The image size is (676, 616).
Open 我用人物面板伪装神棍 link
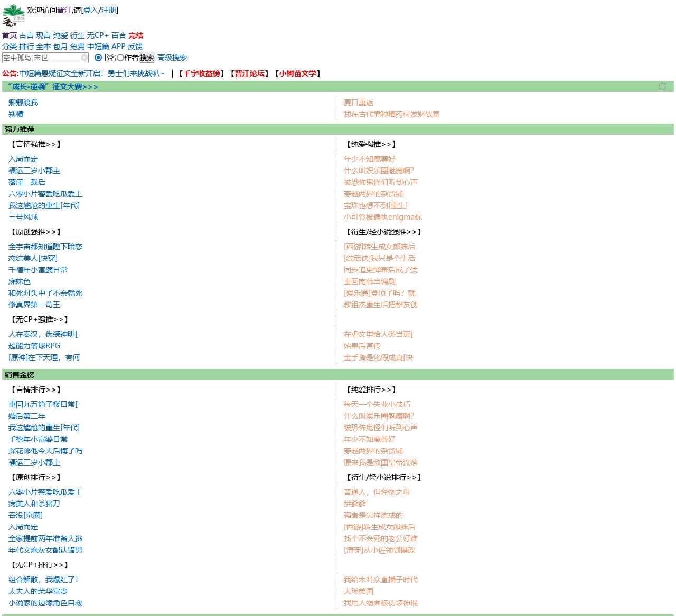pos(381,603)
